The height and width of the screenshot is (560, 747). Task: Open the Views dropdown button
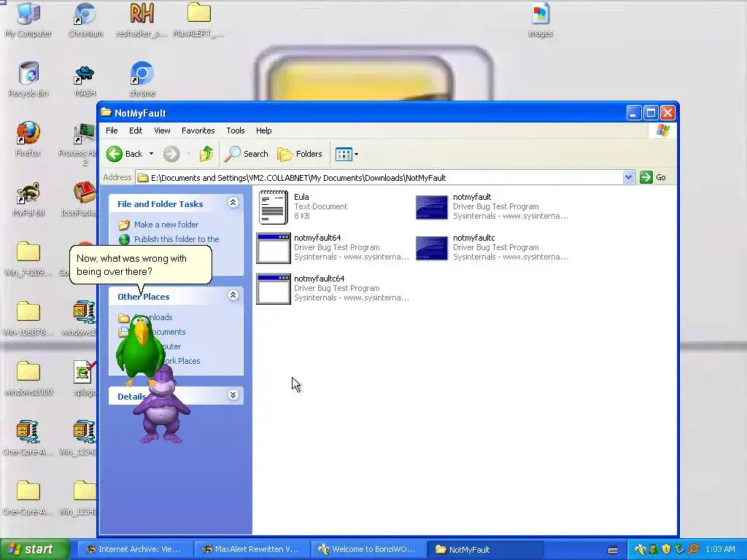[347, 154]
